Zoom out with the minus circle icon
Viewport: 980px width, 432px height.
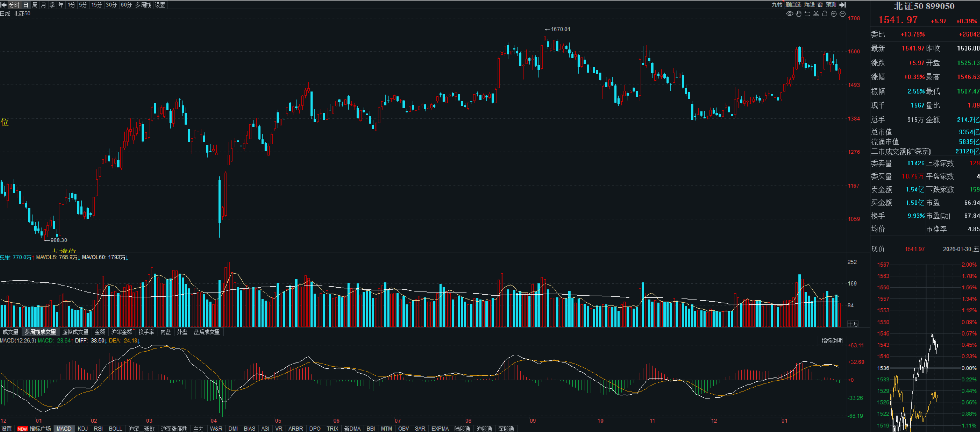[842, 14]
